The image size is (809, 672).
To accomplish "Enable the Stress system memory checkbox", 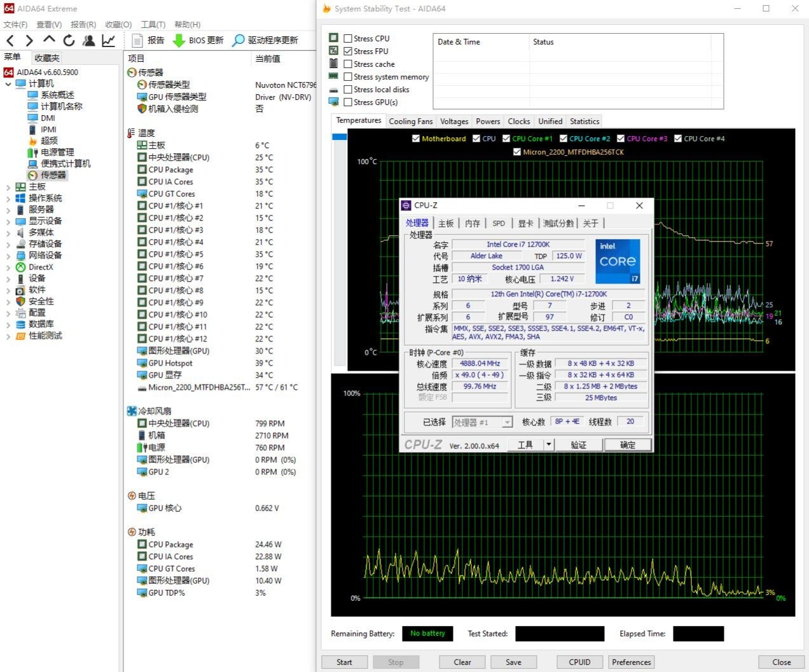I will click(348, 76).
